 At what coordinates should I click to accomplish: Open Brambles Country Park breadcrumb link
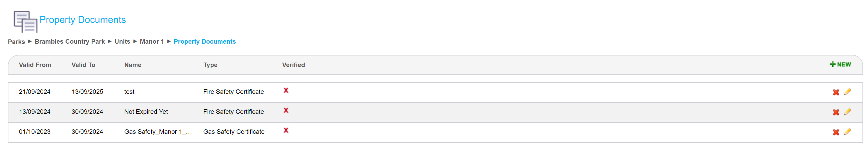pos(70,42)
